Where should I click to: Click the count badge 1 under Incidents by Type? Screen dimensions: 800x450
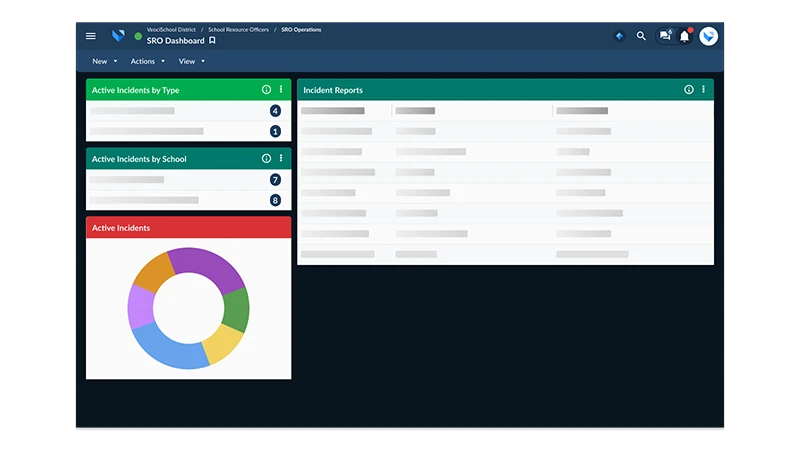click(x=275, y=132)
